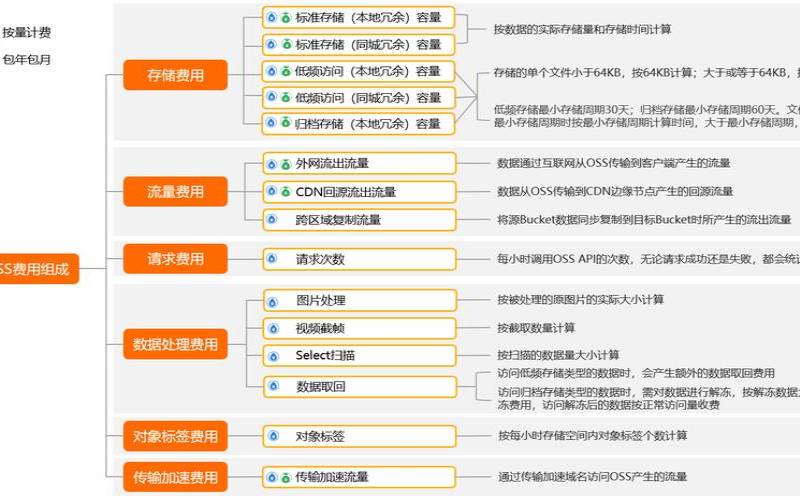Click node text 标准存储（本地冗余）容量
The height and width of the screenshot is (500, 800).
coord(368,17)
